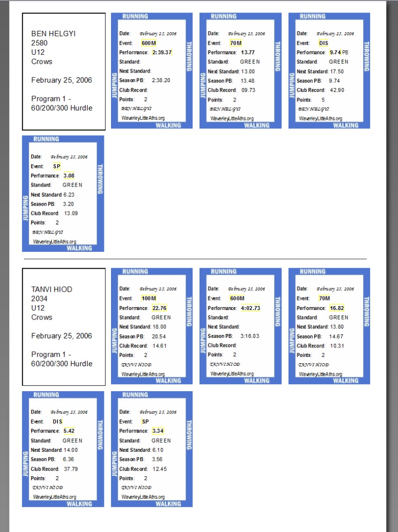Screen dimensions: 398x532
Task: Click the RUNNING header on Ben's 70M card
Action: [224, 16]
